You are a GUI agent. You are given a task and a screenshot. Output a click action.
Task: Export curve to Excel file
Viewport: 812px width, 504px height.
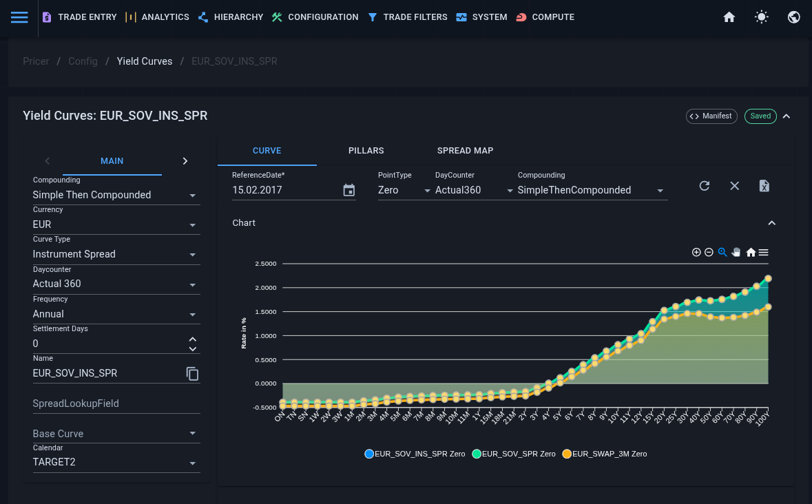click(x=764, y=186)
